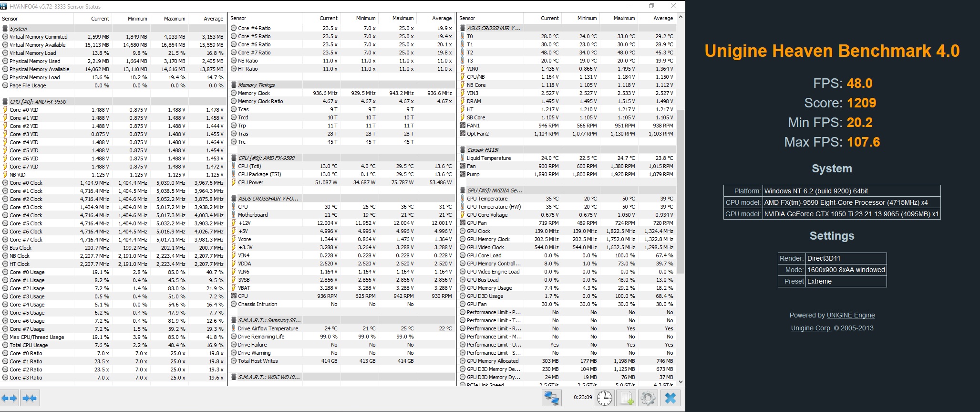Select the DRAM voltage row

tap(567, 101)
